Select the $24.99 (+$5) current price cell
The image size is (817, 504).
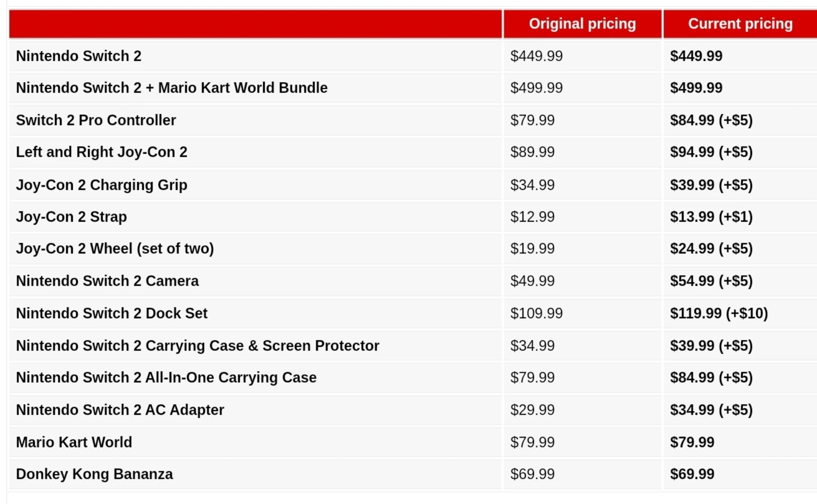[711, 249]
